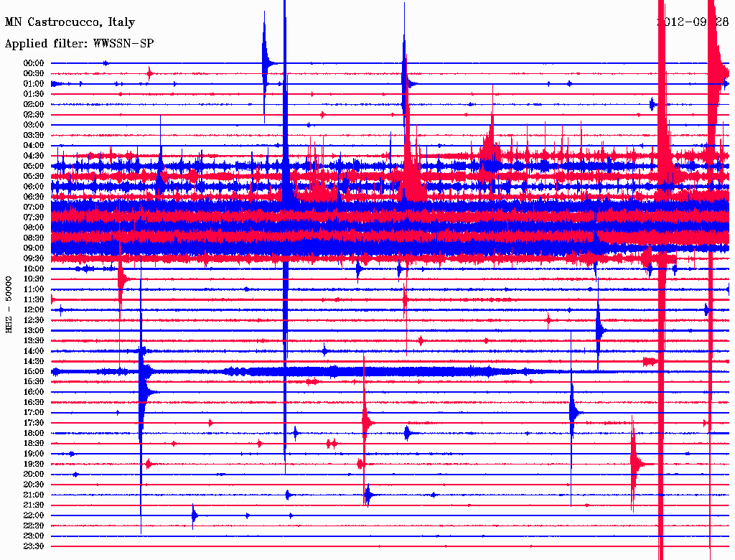
Task: Click the 19:00 time label
Action: tap(34, 454)
